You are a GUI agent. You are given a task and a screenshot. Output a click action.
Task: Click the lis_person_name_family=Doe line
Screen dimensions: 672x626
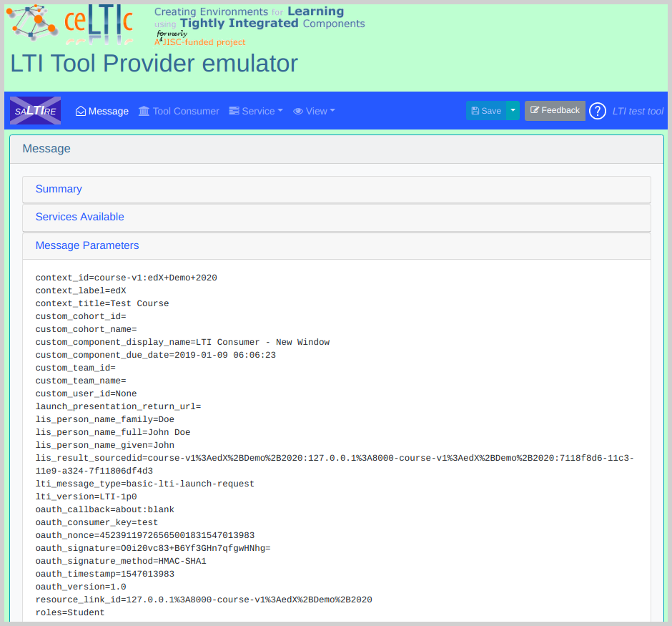[104, 419]
